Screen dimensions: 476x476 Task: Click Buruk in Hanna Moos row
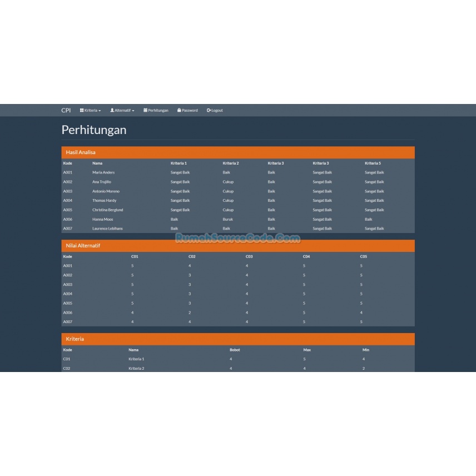point(227,219)
